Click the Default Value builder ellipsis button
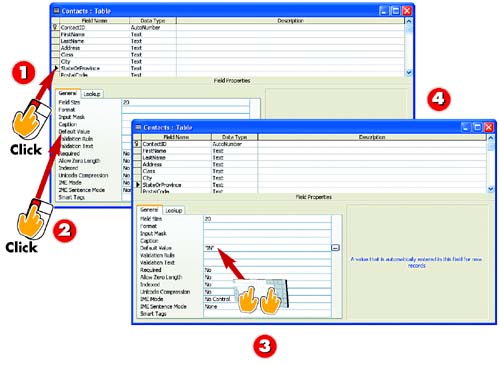500x365 pixels. click(335, 248)
